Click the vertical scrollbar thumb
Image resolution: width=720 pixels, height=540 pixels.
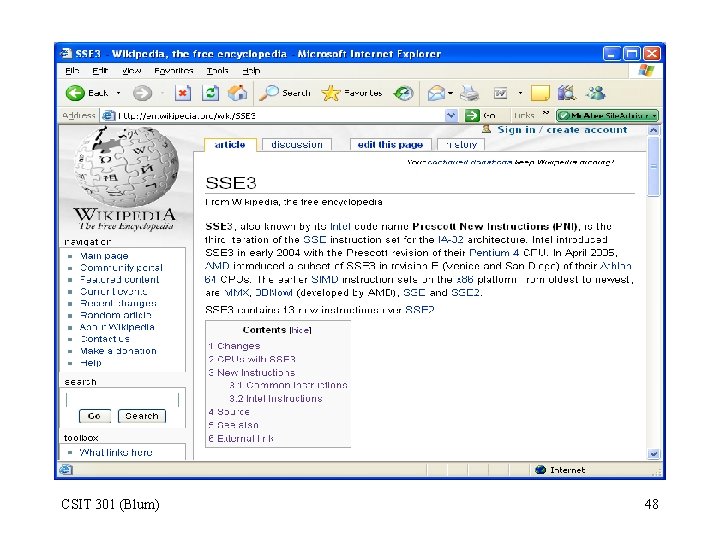pyautogui.click(x=653, y=166)
